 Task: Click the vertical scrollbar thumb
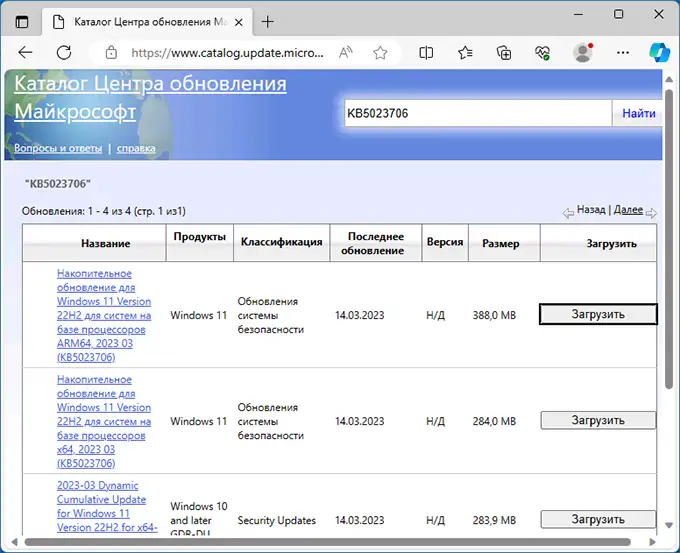[669, 239]
